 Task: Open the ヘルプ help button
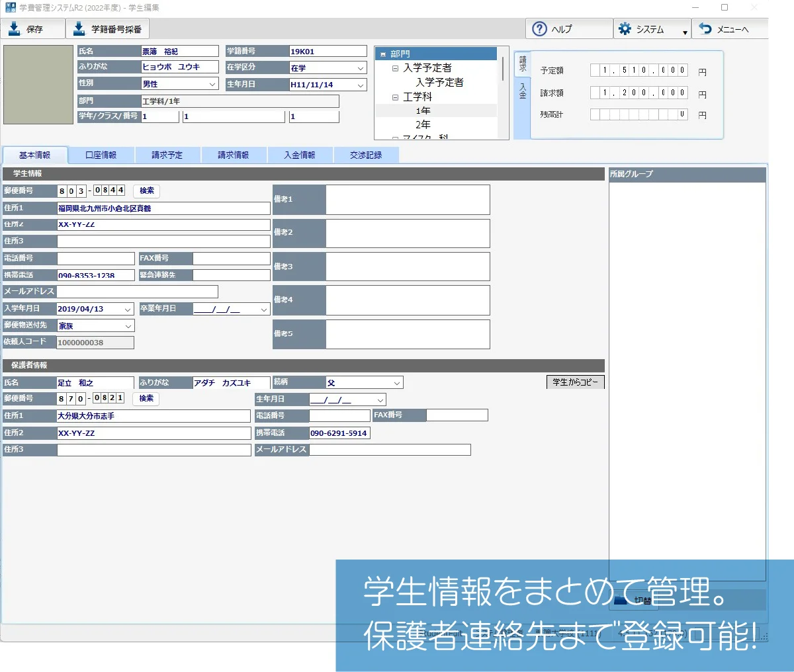tap(569, 29)
